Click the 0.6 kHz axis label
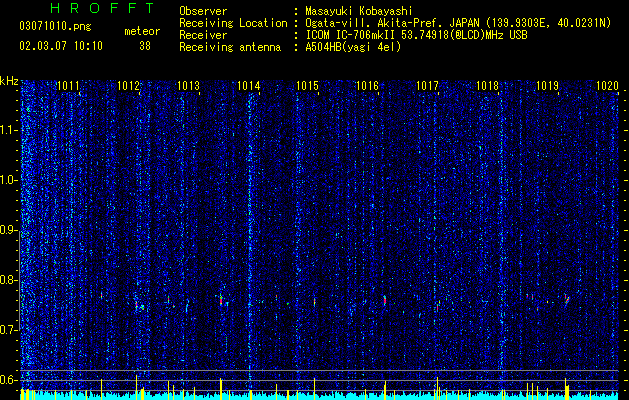Screen dimensions: 629x400 9,380
